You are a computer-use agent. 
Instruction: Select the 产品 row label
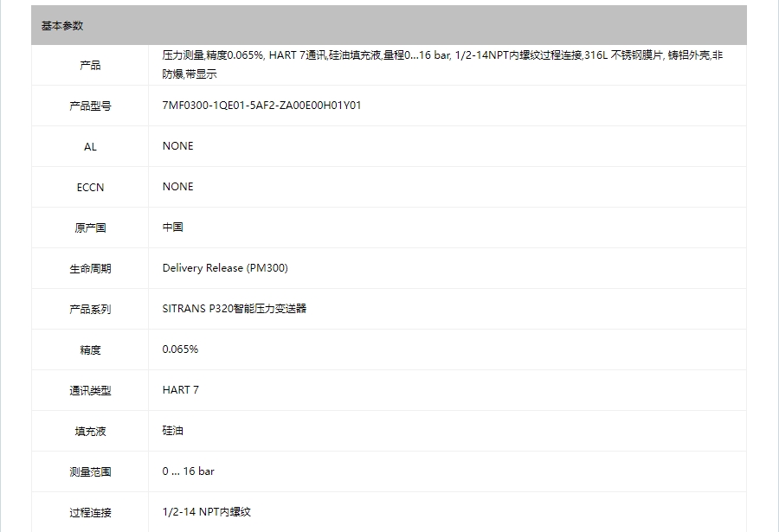90,65
